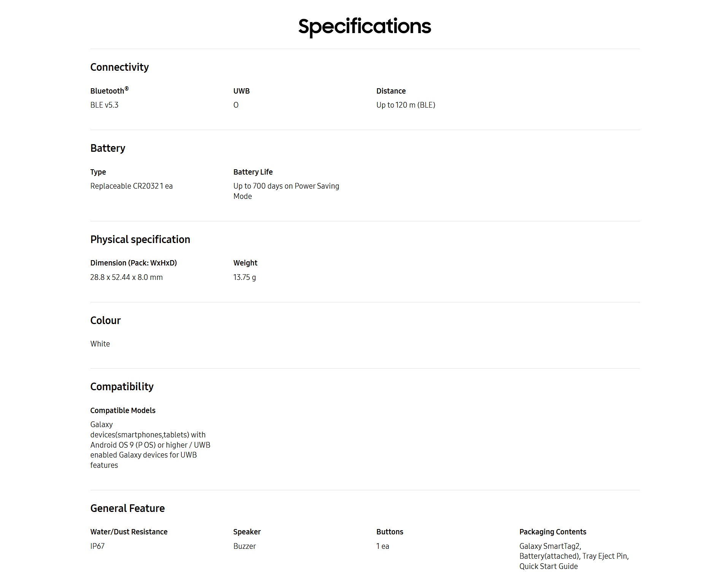Select the IP67 resistance value
Image resolution: width=720 pixels, height=588 pixels.
pyautogui.click(x=97, y=546)
